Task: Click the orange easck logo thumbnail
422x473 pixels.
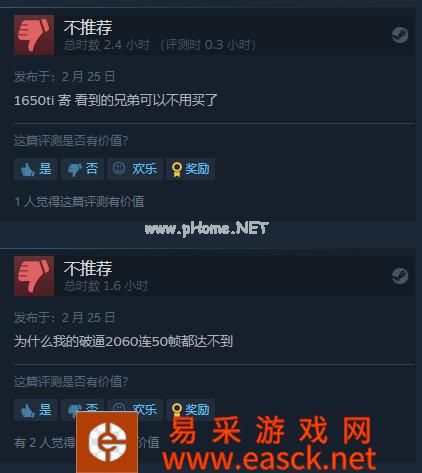Action: [x=107, y=442]
